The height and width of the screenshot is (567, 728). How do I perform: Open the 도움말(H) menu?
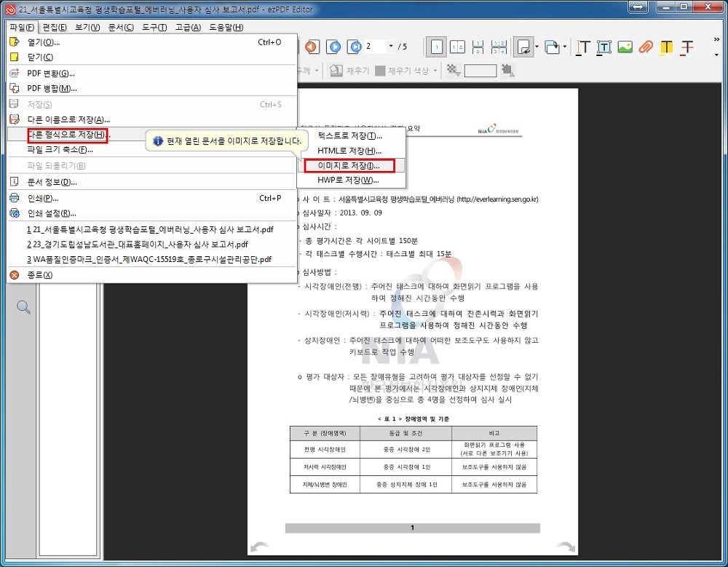pyautogui.click(x=226, y=28)
